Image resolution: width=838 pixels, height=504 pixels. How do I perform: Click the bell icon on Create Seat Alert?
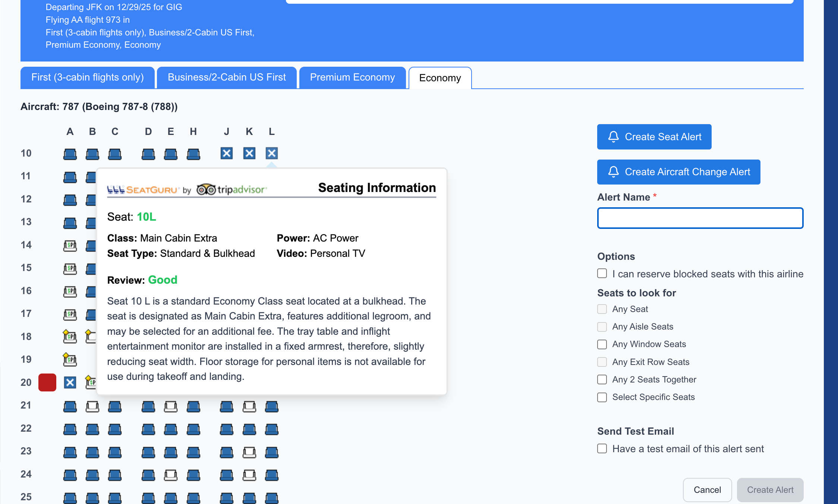613,137
